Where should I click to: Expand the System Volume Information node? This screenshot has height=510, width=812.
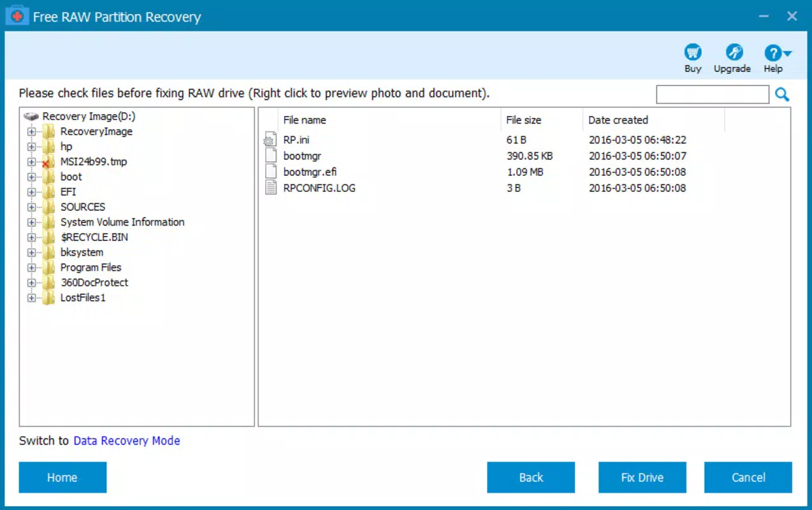click(x=31, y=222)
